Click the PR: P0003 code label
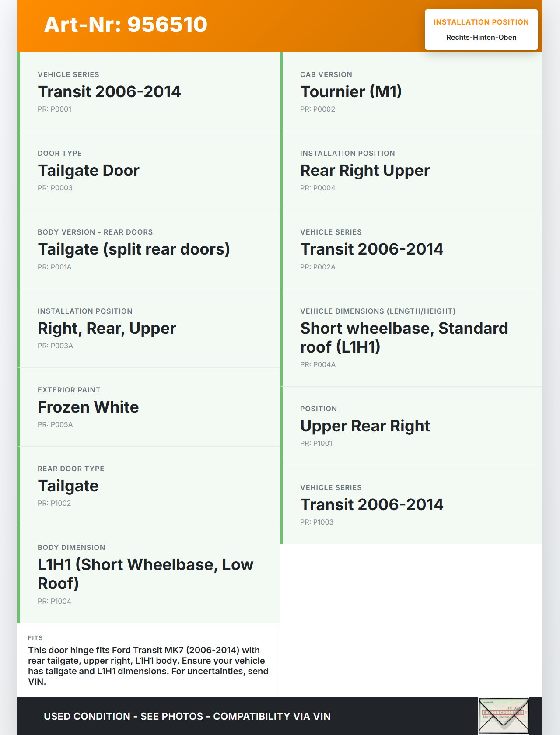This screenshot has width=560, height=735. pos(55,188)
